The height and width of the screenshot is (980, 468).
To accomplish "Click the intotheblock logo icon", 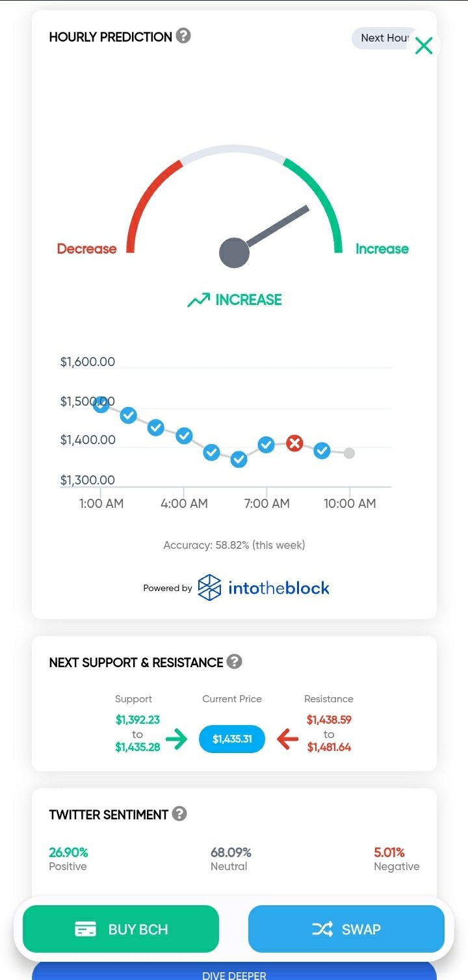I will (209, 587).
